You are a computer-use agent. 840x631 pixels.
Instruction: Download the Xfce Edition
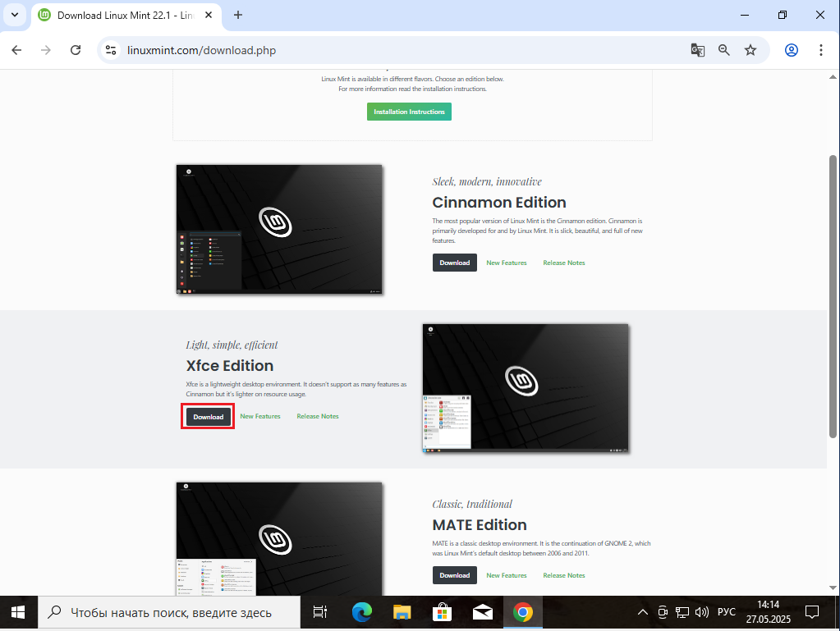(207, 416)
